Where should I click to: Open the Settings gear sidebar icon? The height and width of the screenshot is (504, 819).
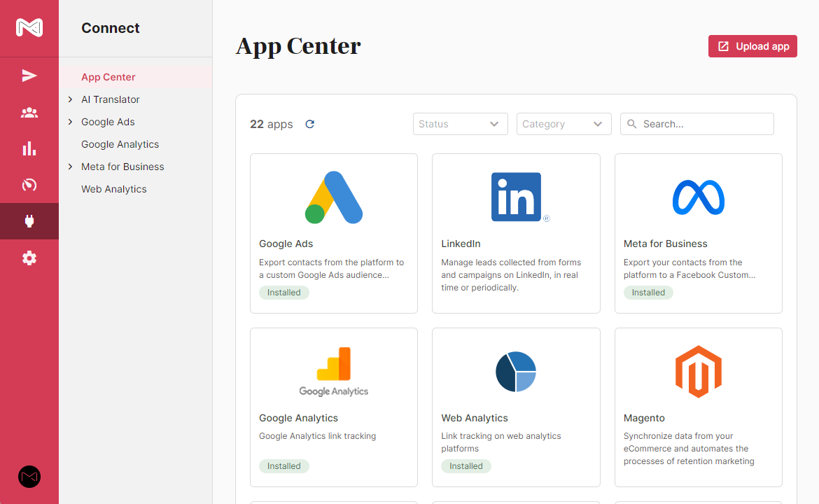click(29, 258)
